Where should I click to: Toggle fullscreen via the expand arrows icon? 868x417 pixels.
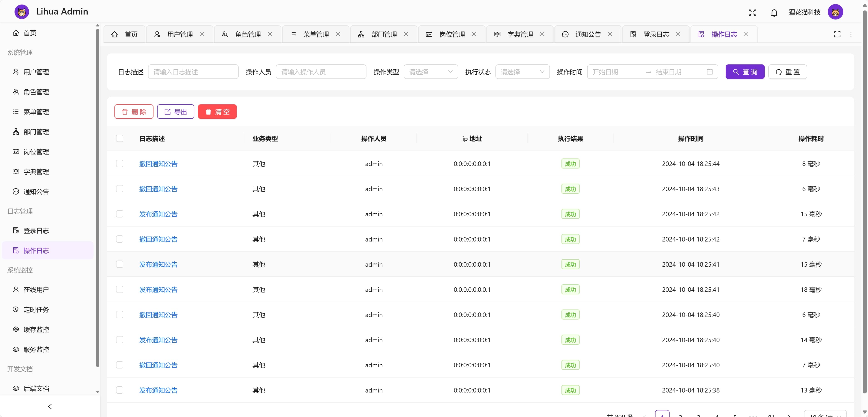(x=752, y=12)
